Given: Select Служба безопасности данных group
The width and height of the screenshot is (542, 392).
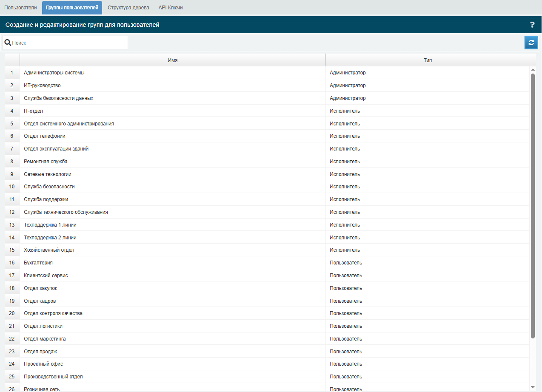Looking at the screenshot, I should [267, 98].
